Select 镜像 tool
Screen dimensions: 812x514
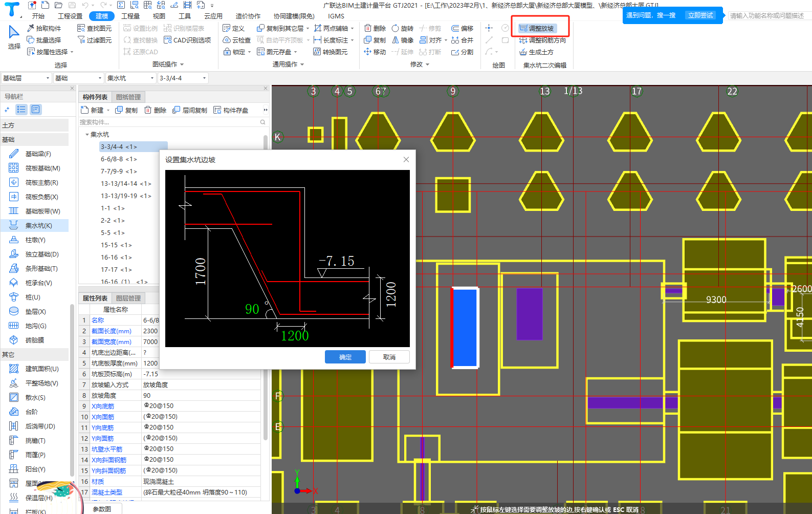[402, 40]
